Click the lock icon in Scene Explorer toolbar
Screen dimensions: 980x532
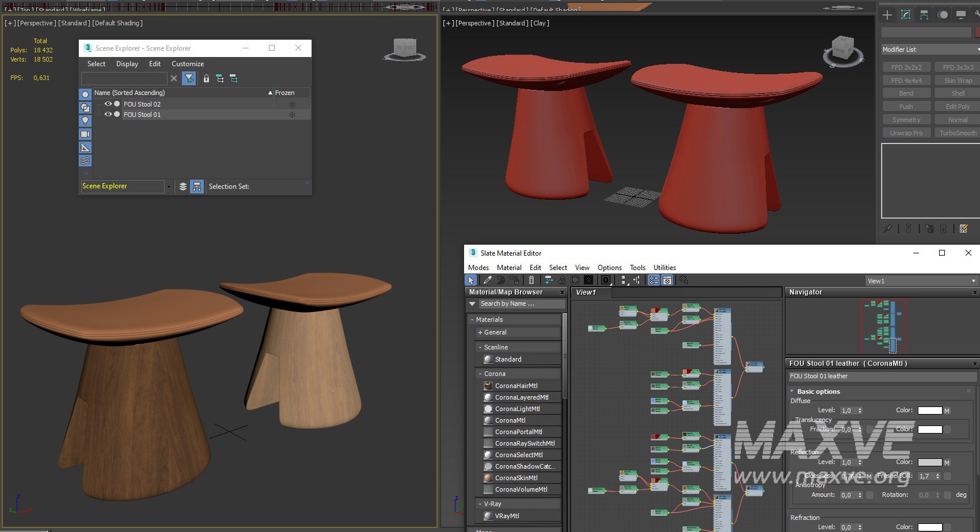(x=206, y=78)
